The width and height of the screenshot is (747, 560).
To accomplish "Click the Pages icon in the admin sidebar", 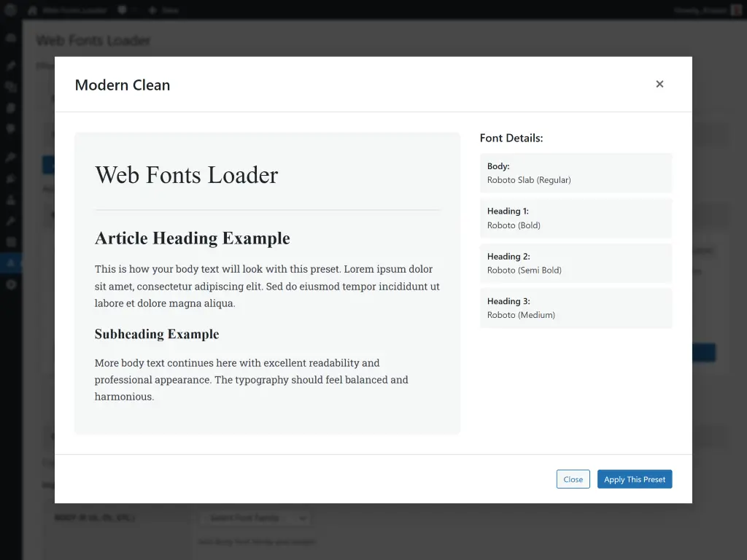I will point(10,109).
